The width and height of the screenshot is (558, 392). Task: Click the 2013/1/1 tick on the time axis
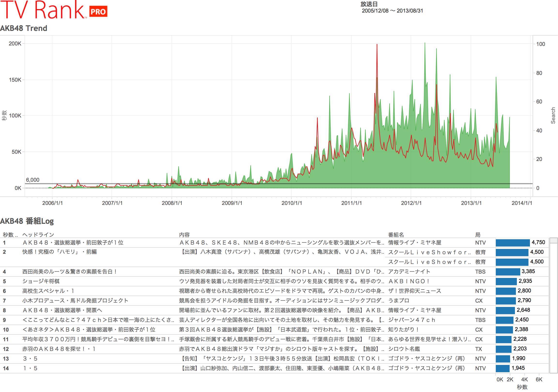click(471, 203)
